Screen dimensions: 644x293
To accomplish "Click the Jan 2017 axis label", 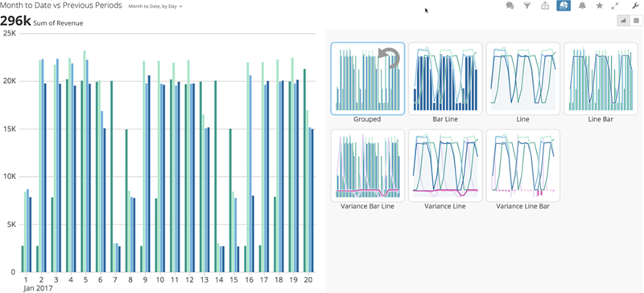I will [38, 288].
